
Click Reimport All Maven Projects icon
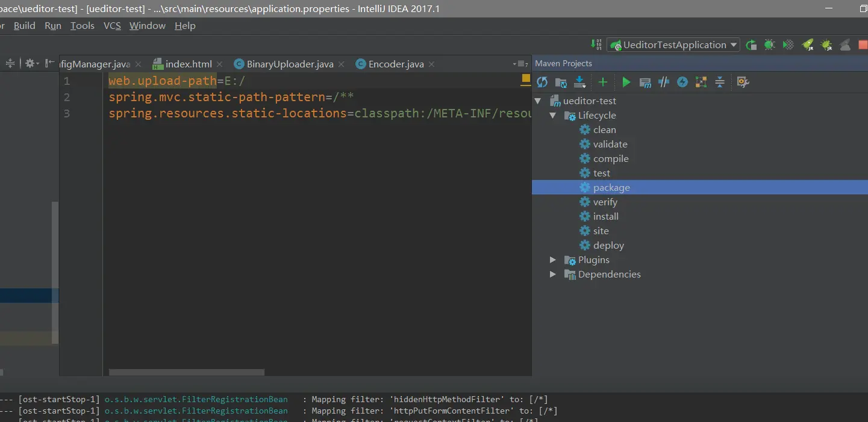[x=542, y=82]
